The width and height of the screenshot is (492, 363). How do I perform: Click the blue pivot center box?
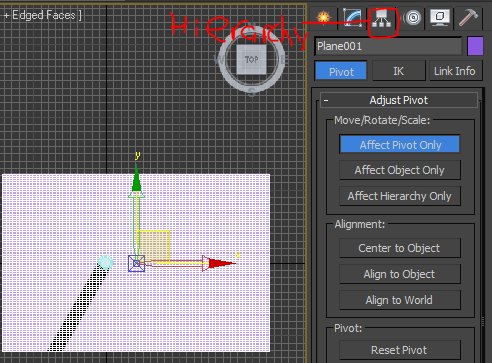pos(136,264)
